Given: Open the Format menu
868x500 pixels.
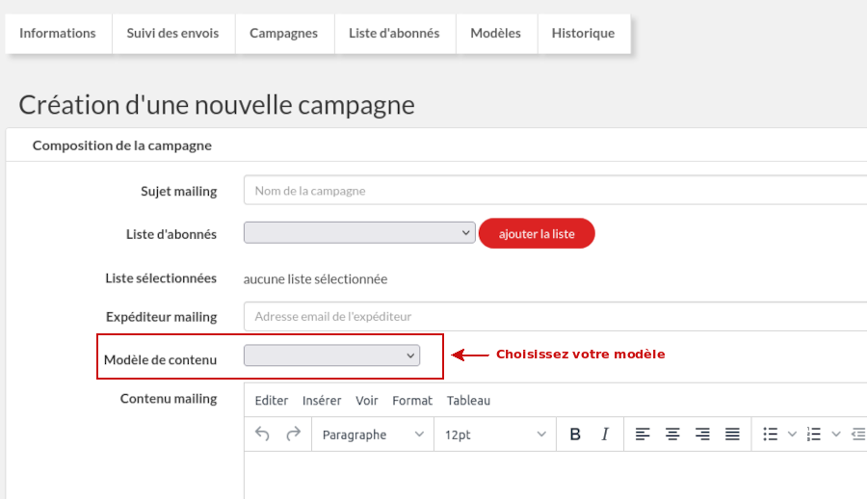Looking at the screenshot, I should (x=412, y=401).
